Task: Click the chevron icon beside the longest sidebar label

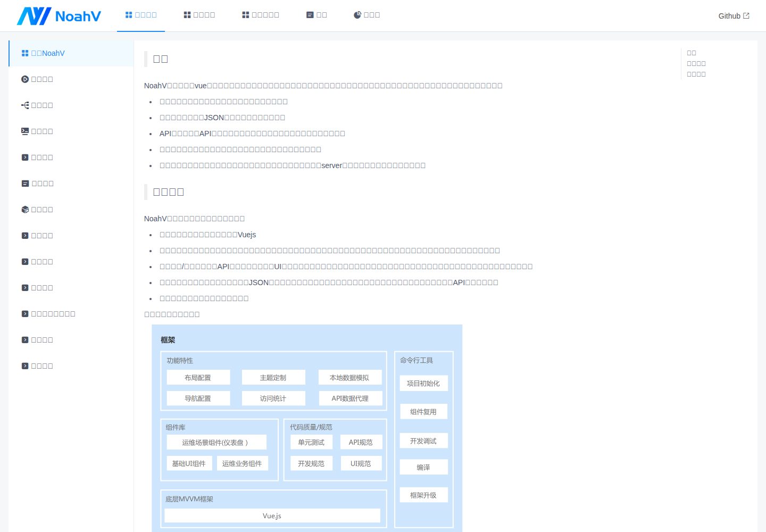Action: [x=25, y=314]
